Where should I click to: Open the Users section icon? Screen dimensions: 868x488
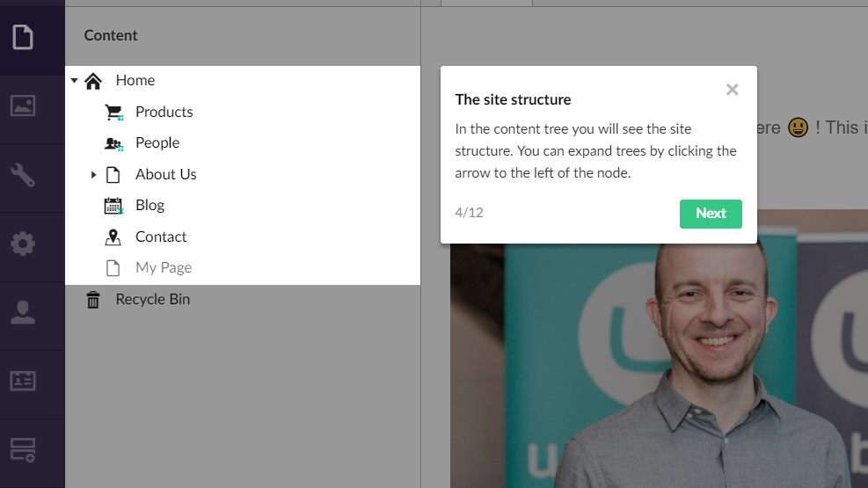coord(23,313)
